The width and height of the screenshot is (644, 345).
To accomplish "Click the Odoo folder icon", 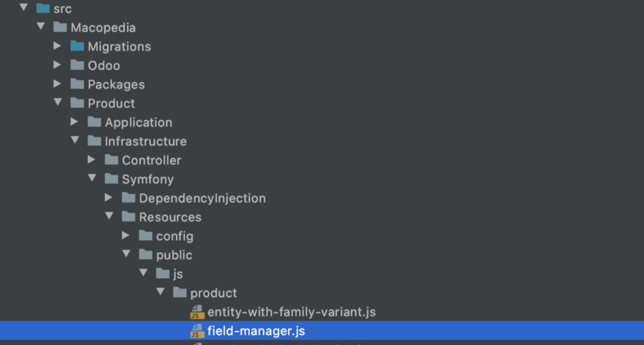I will tap(77, 65).
